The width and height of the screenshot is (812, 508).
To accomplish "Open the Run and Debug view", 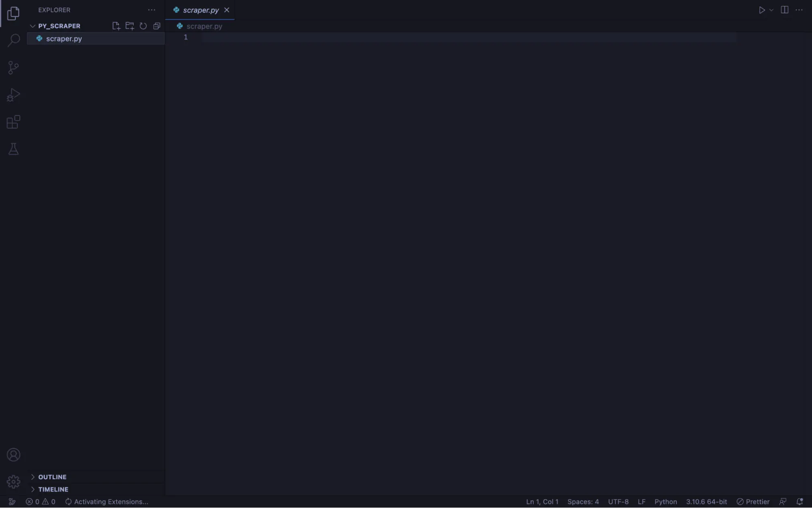I will tap(13, 95).
